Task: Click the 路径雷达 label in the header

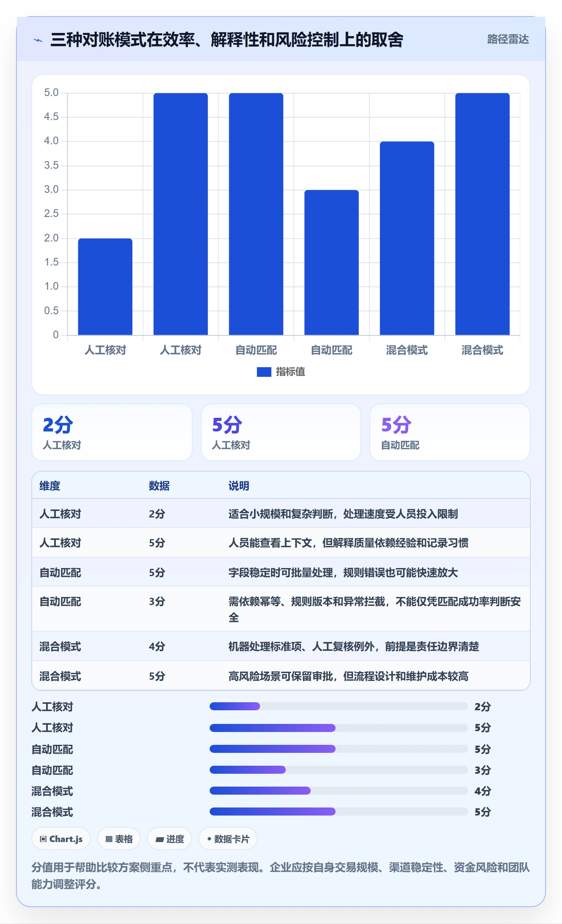Action: click(508, 39)
